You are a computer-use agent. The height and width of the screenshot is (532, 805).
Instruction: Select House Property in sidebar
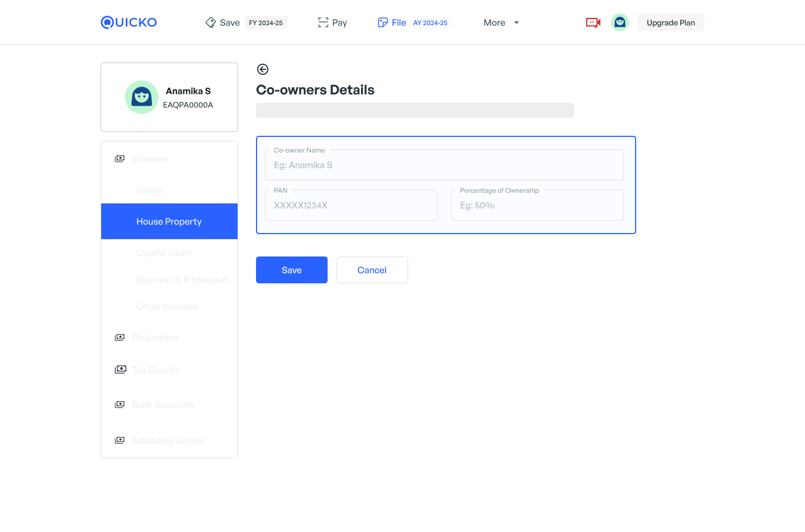pos(169,221)
